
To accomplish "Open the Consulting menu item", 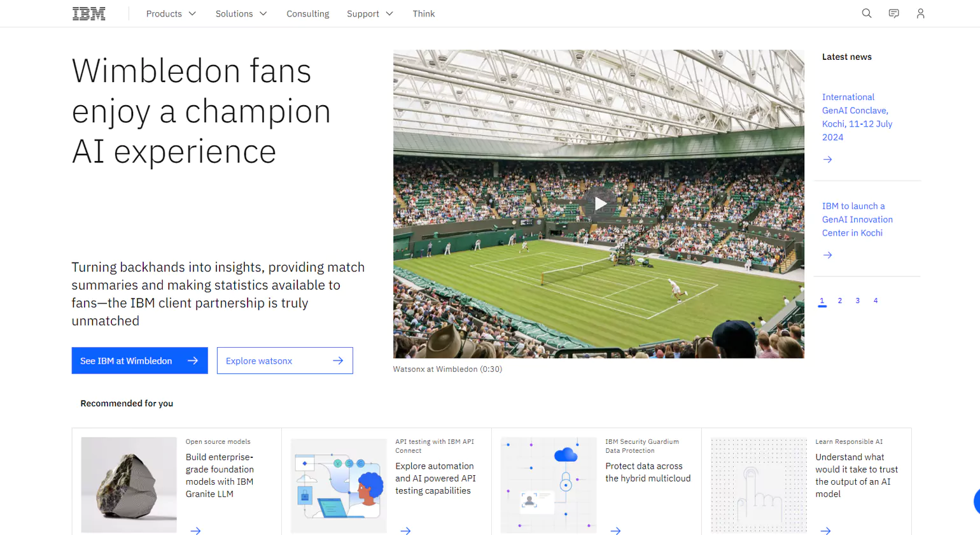I will click(308, 13).
